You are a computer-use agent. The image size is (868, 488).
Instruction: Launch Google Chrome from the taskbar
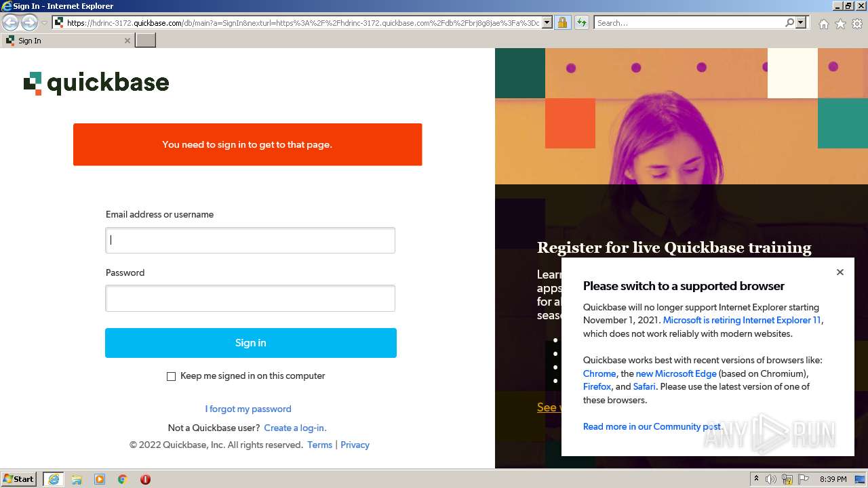(123, 479)
